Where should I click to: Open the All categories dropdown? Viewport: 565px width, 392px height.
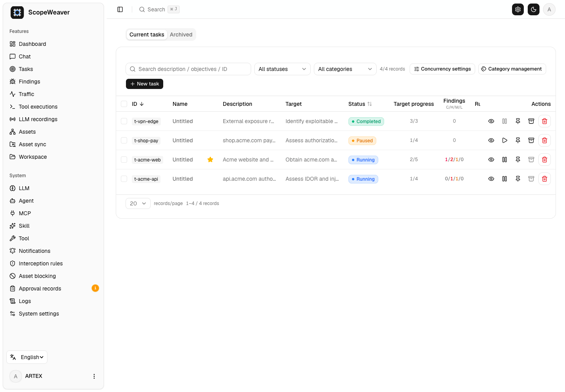pos(345,69)
